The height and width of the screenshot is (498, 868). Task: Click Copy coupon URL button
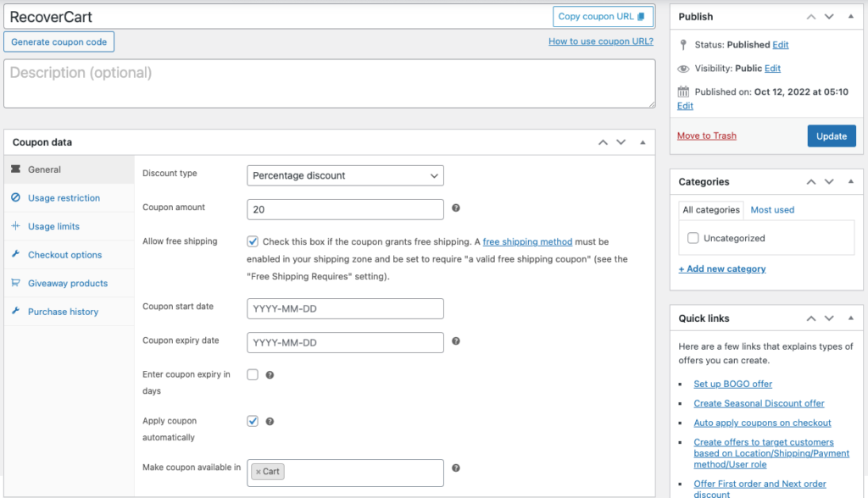click(x=603, y=17)
